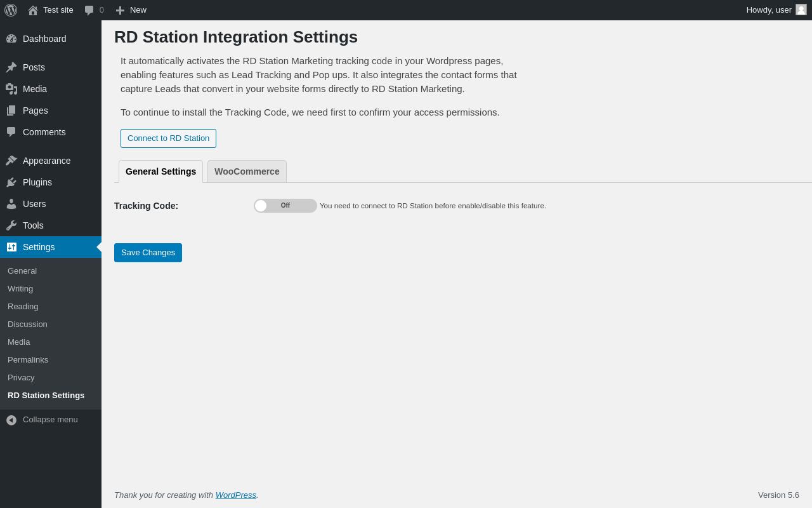
Task: Open Privacy settings submenu
Action: point(51,378)
